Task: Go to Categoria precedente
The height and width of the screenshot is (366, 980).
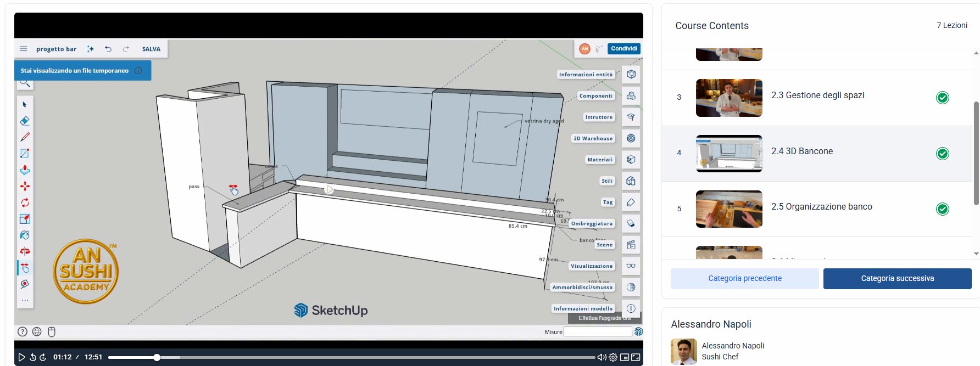Action: click(745, 279)
